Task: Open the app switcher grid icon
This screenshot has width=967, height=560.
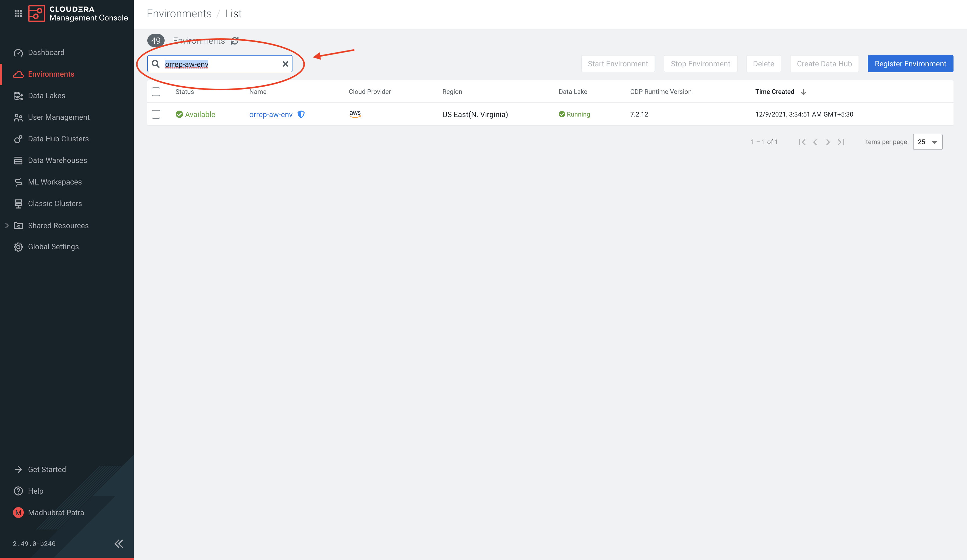Action: click(18, 14)
